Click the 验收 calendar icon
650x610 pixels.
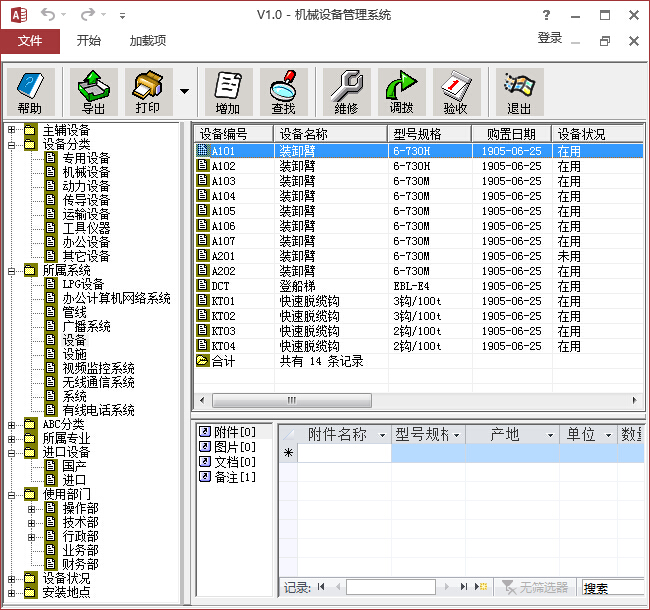point(456,92)
